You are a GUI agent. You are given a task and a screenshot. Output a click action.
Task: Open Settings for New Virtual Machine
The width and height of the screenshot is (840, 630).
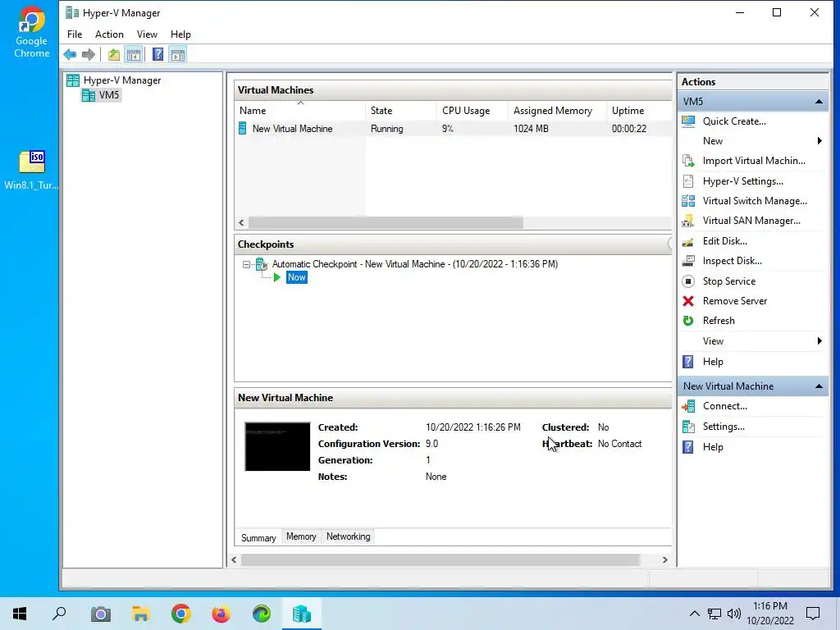(724, 427)
